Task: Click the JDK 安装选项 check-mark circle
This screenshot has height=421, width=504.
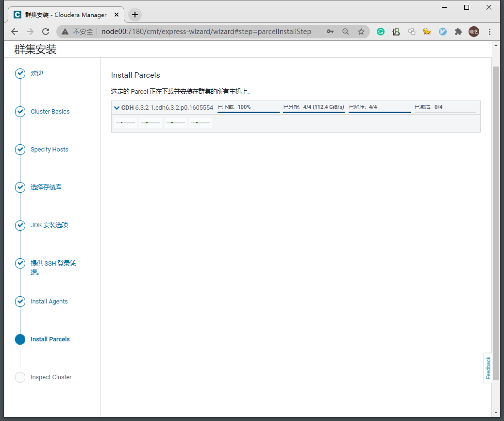Action: point(20,225)
